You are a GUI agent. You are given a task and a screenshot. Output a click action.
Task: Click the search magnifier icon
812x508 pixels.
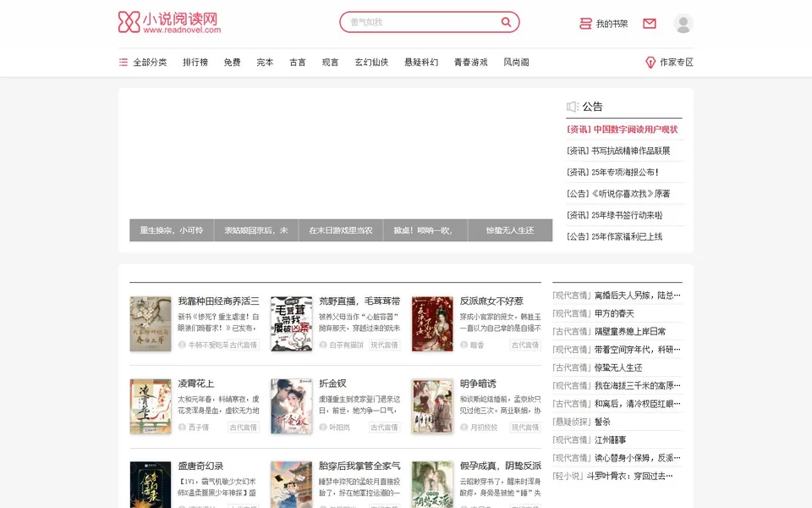point(506,22)
